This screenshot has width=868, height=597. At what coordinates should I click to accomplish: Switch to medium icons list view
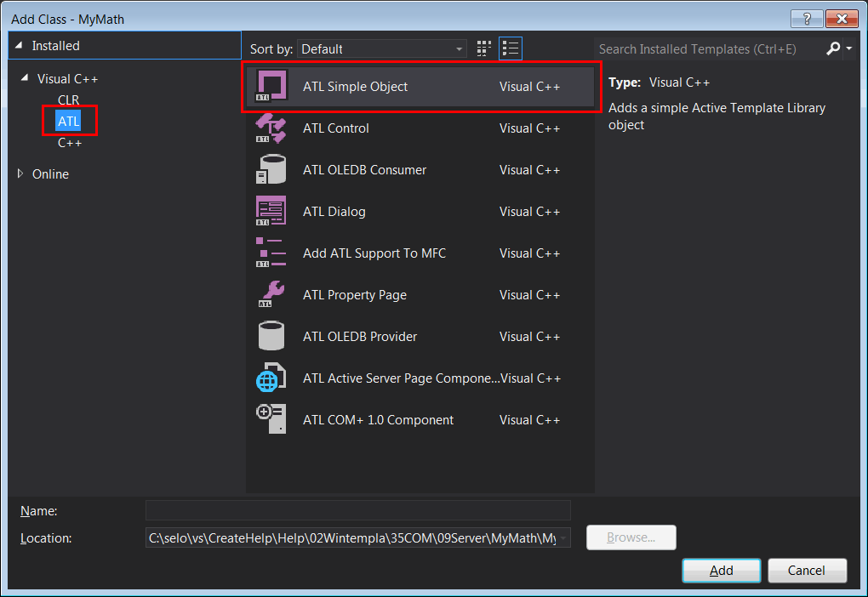[x=511, y=48]
